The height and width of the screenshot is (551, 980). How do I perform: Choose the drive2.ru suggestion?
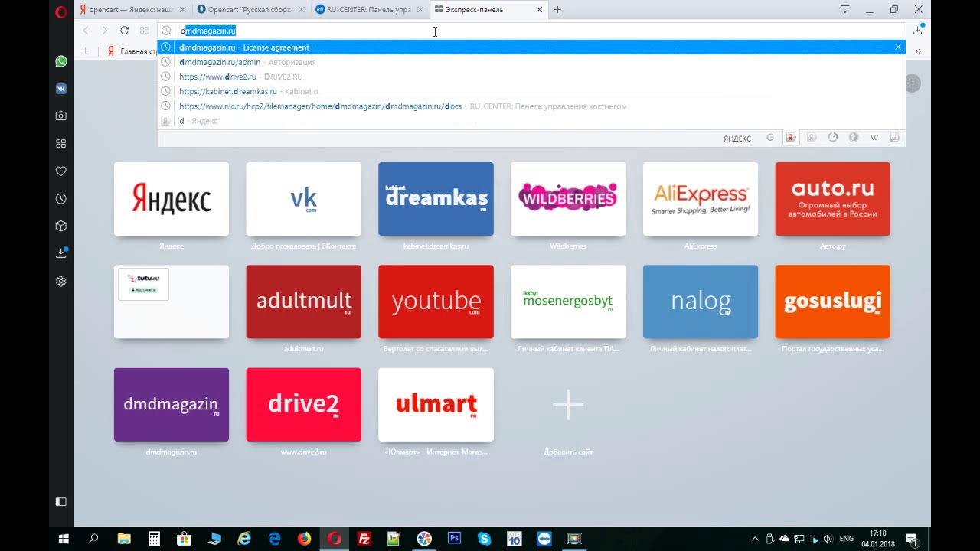[531, 77]
